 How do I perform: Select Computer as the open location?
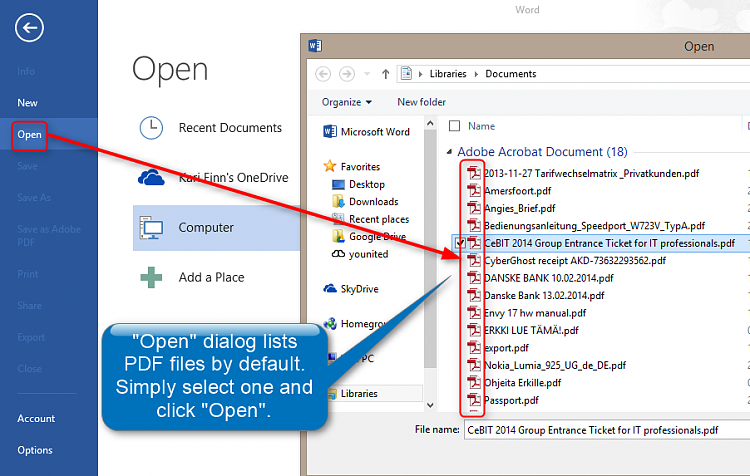pyautogui.click(x=216, y=228)
